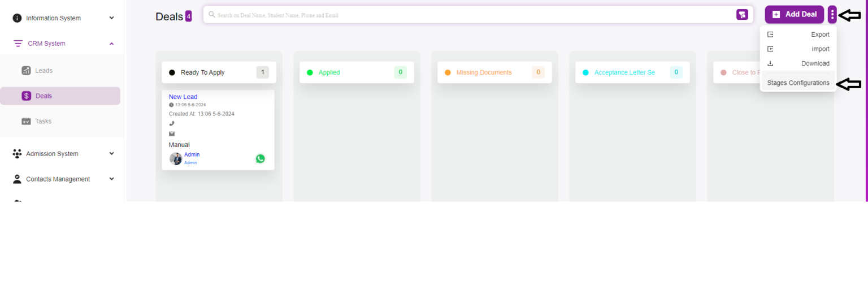Click the Add Deal button
The height and width of the screenshot is (293, 868).
coord(794,15)
